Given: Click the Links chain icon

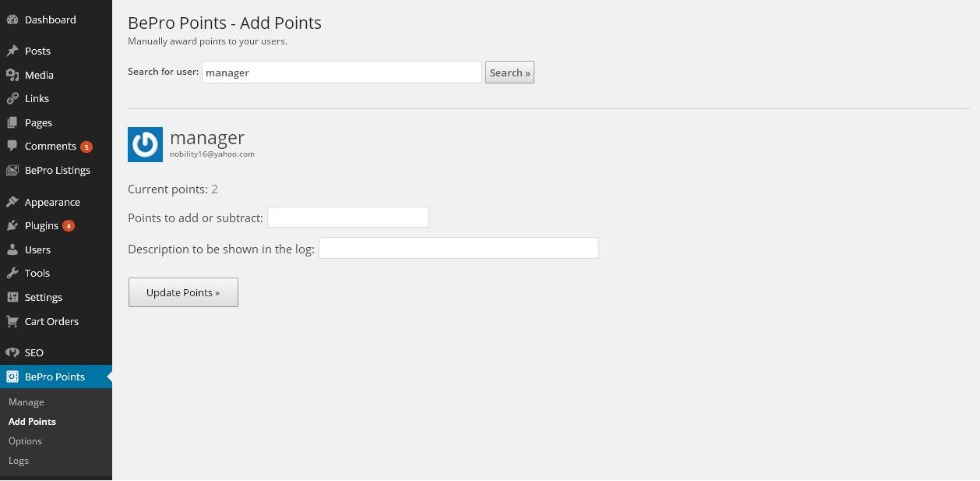Looking at the screenshot, I should (12, 98).
